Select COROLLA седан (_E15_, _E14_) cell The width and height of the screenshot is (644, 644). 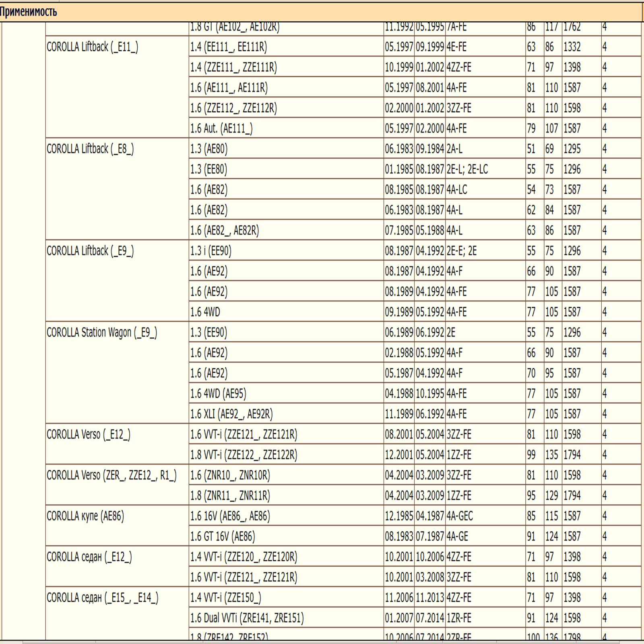point(102,598)
